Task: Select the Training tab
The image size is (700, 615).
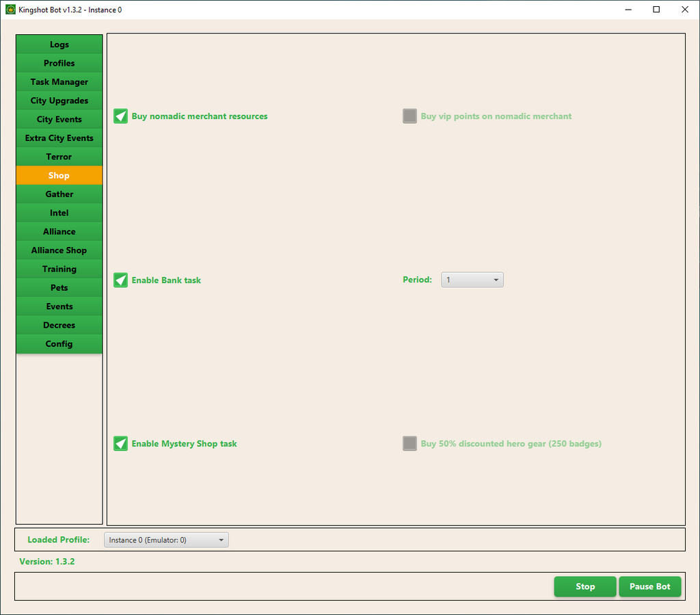Action: coord(59,269)
